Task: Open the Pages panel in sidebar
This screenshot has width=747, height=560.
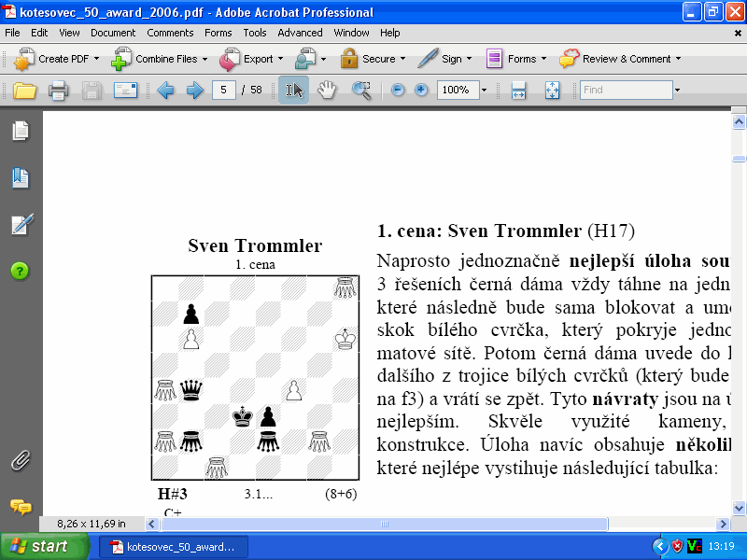Action: click(x=21, y=132)
